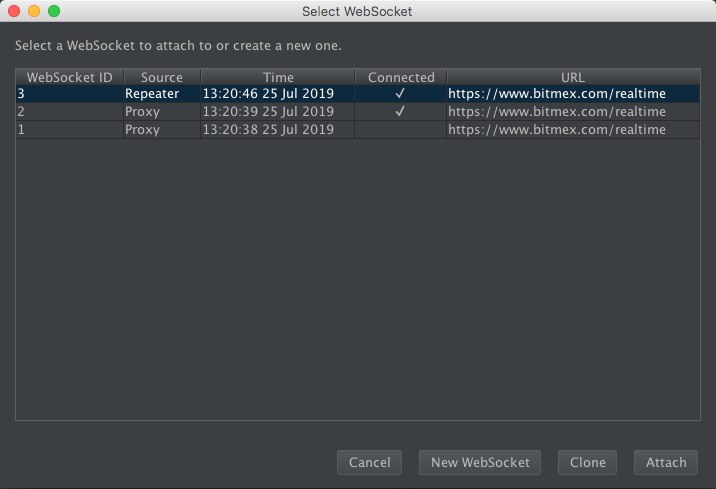Maximize the window with green button

[54, 11]
